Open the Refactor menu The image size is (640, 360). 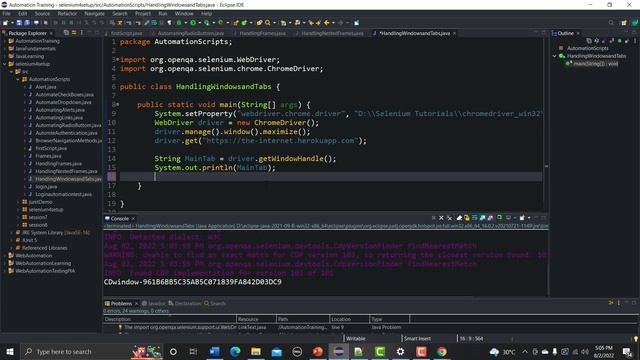pyautogui.click(x=67, y=13)
